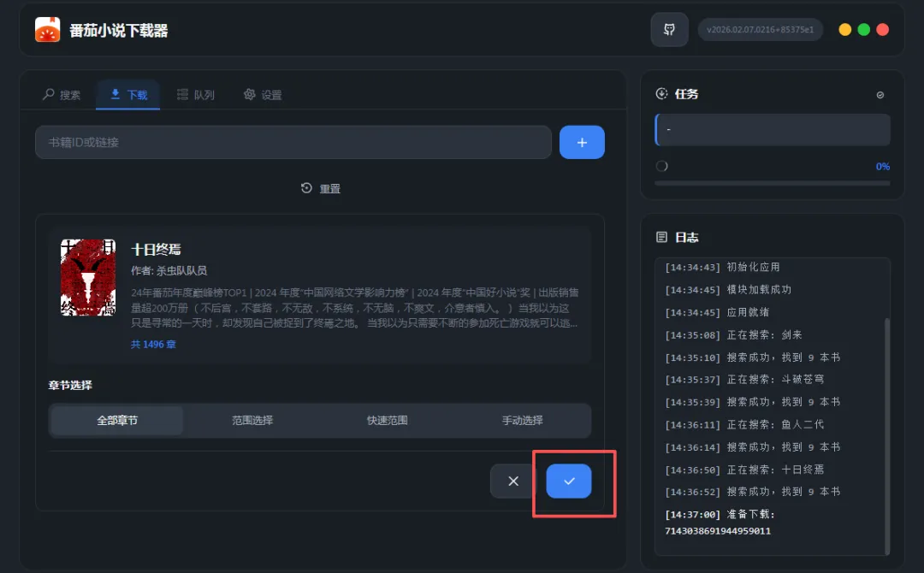Click log entry 正在搜索: 斗破苍穹
Image resolution: width=924 pixels, height=573 pixels.
pyautogui.click(x=745, y=379)
